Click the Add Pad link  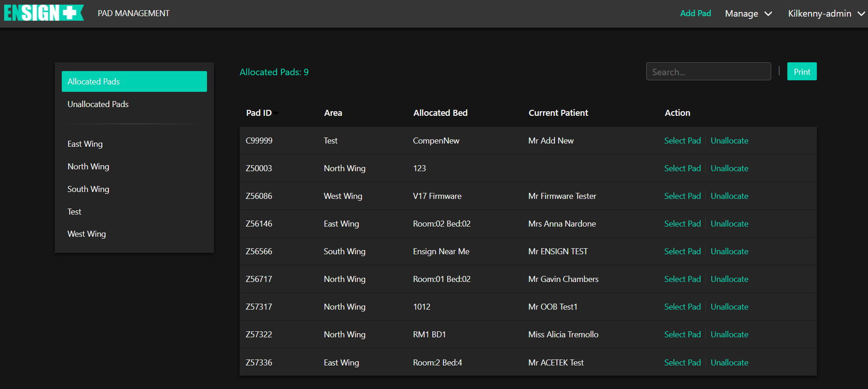(x=695, y=13)
